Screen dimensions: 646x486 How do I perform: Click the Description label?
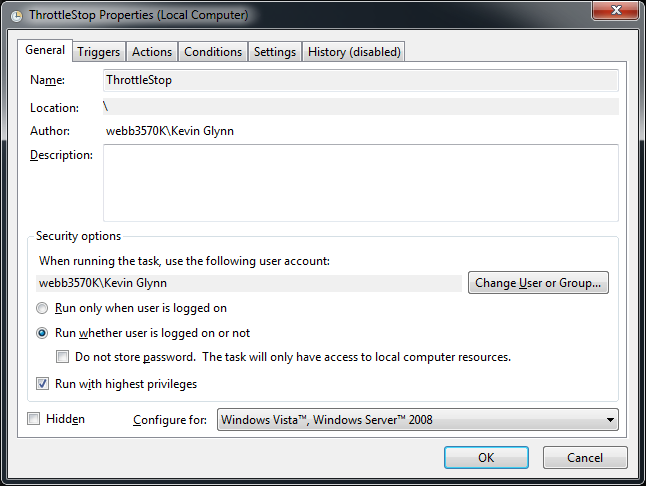[x=61, y=155]
